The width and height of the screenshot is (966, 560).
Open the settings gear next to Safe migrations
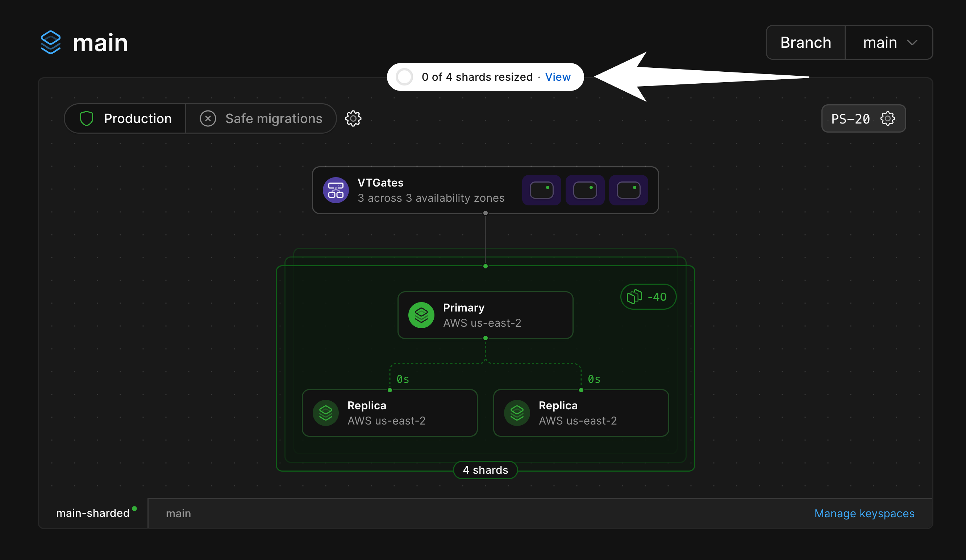[x=353, y=118]
